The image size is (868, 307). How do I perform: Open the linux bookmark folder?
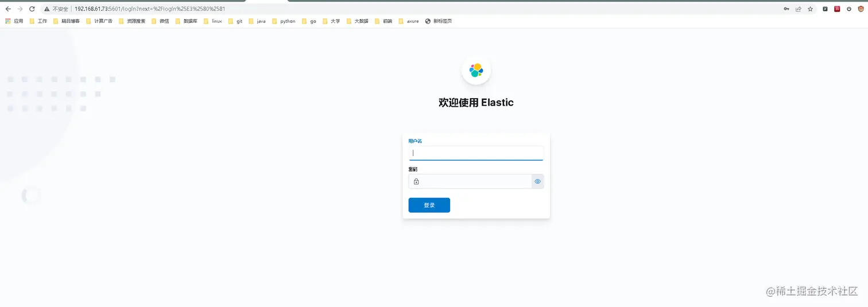[212, 21]
